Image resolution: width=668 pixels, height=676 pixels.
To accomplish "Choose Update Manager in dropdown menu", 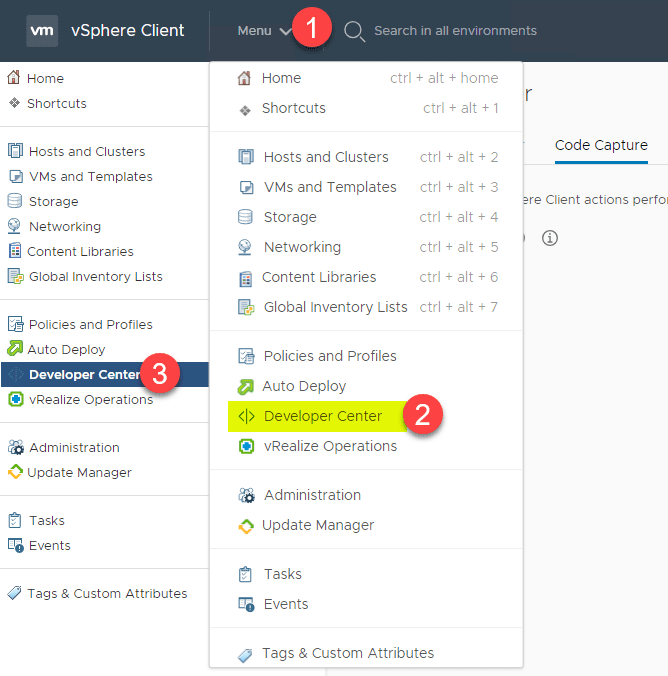I will click(367, 525).
